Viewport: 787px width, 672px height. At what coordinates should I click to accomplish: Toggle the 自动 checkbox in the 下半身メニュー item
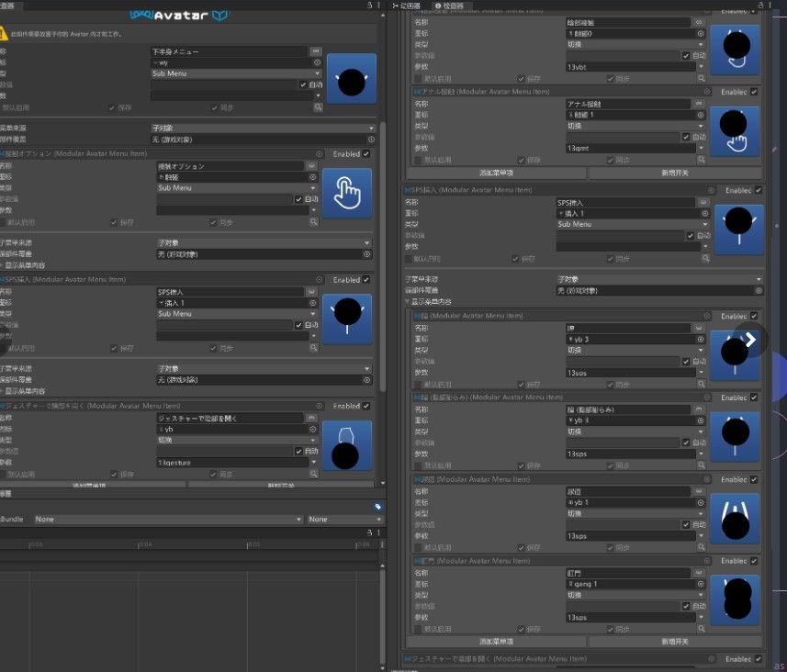[303, 84]
